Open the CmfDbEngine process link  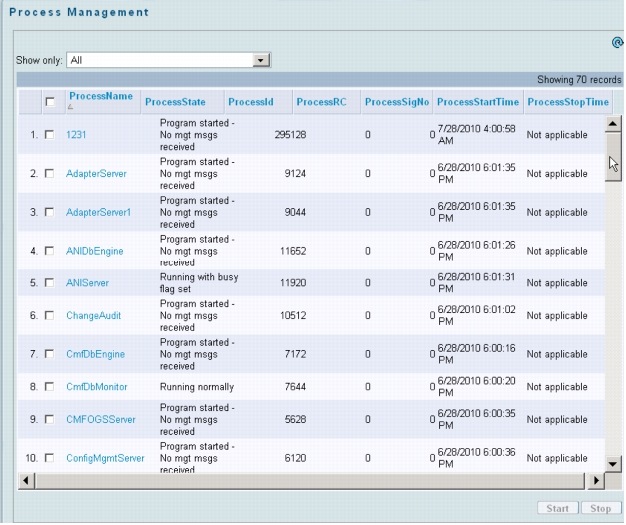(x=95, y=354)
